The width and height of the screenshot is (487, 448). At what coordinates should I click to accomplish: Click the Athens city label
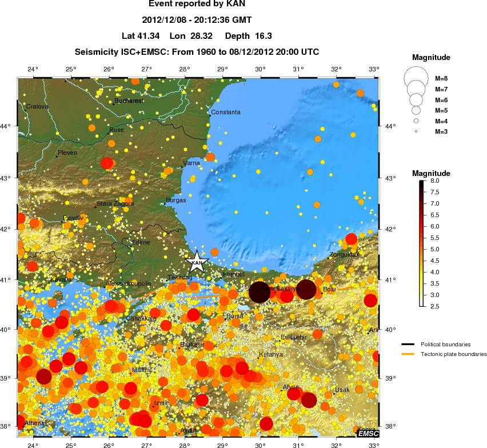pos(34,423)
